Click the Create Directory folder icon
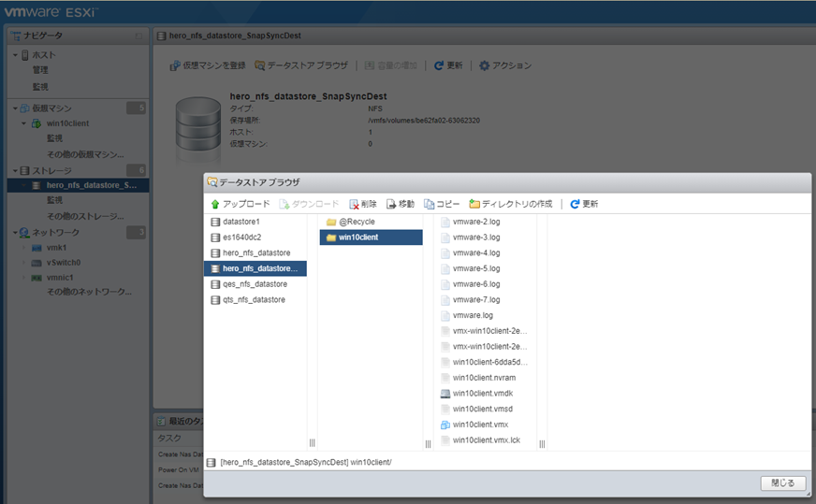 pos(474,204)
